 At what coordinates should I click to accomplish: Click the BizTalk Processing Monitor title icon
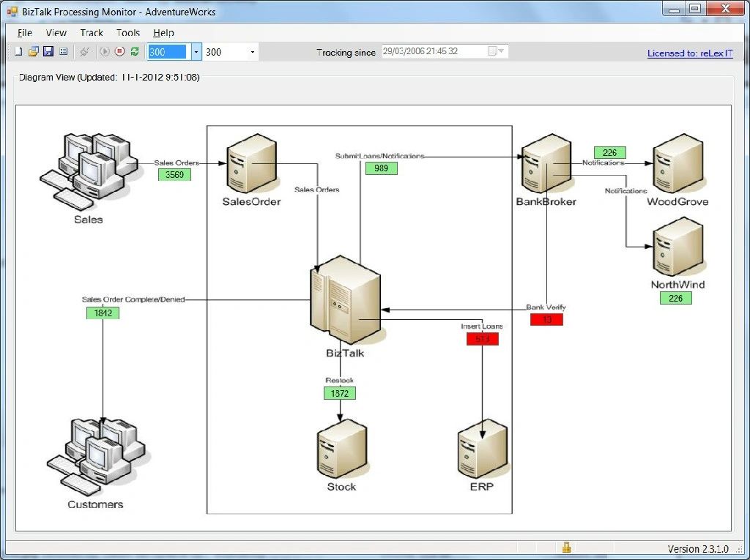[12, 11]
